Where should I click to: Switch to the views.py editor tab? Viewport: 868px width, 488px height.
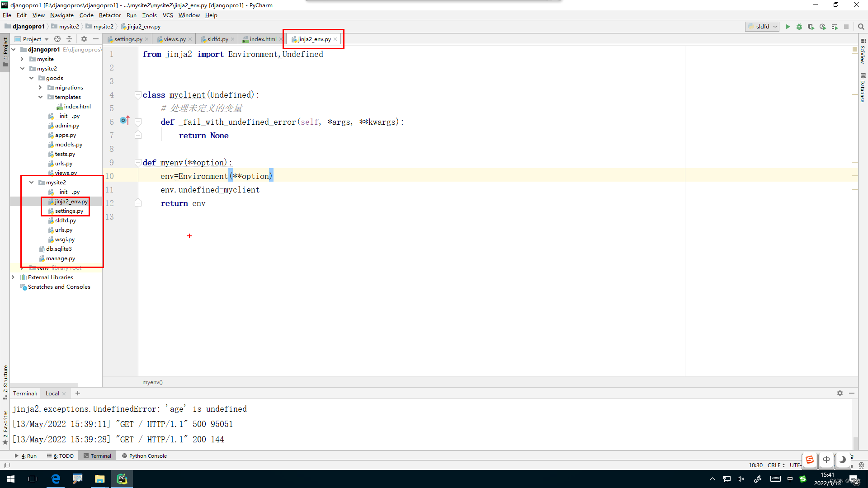click(x=174, y=39)
